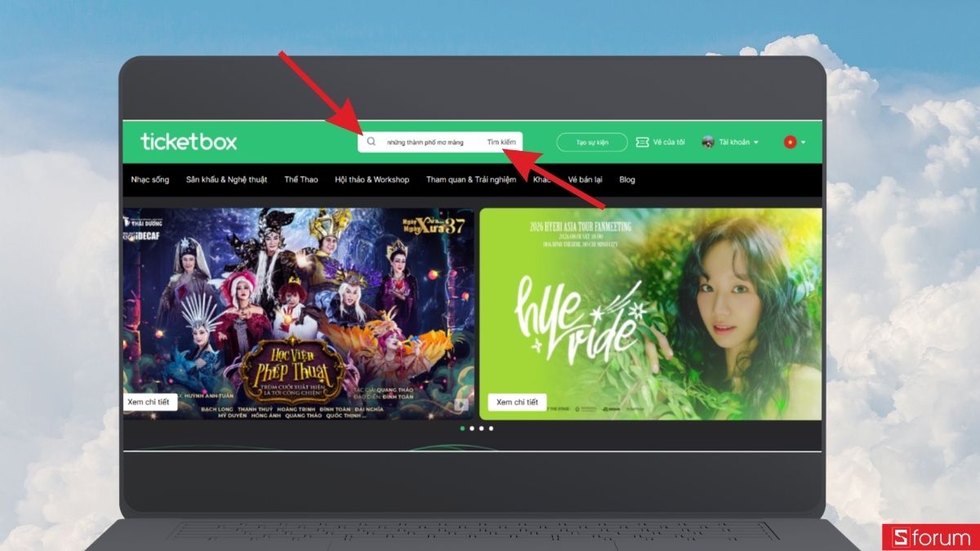Click the Tìm kiếm search button
Image resolution: width=980 pixels, height=551 pixels.
501,142
